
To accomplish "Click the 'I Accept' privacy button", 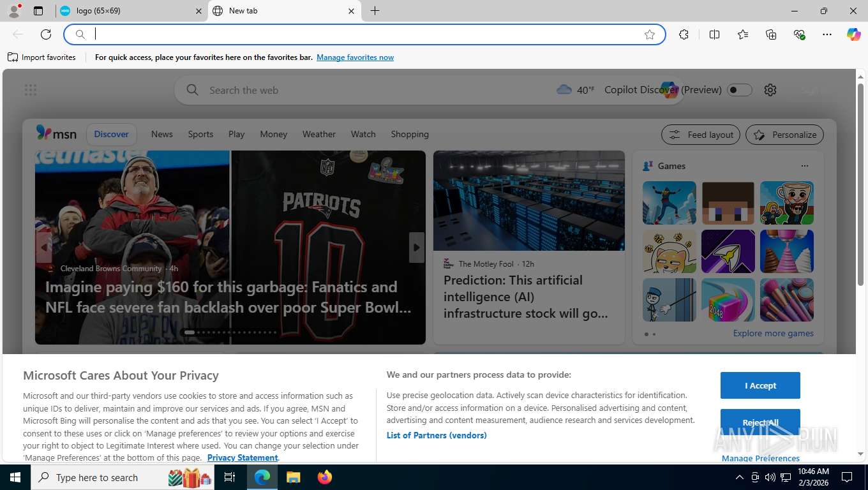I will point(760,385).
